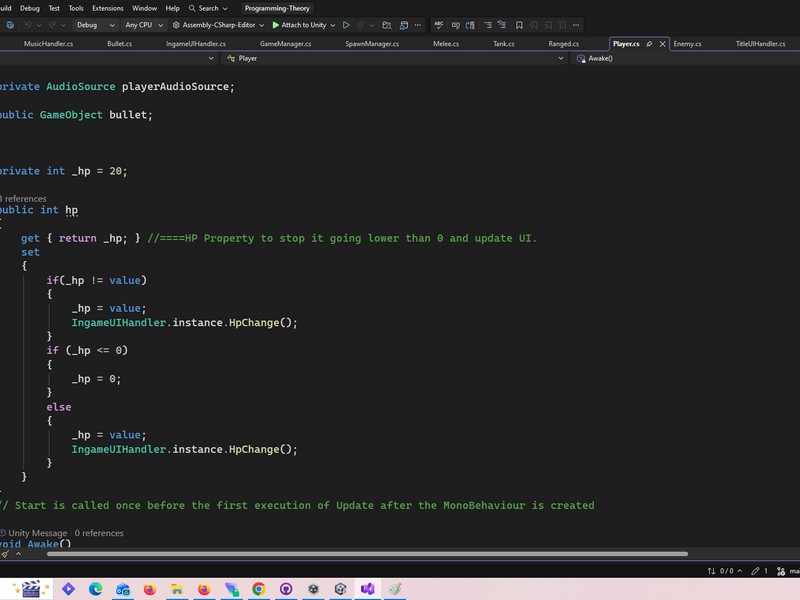Switch to the Enemy.cs tab
Image resolution: width=800 pixels, height=600 pixels.
point(687,44)
